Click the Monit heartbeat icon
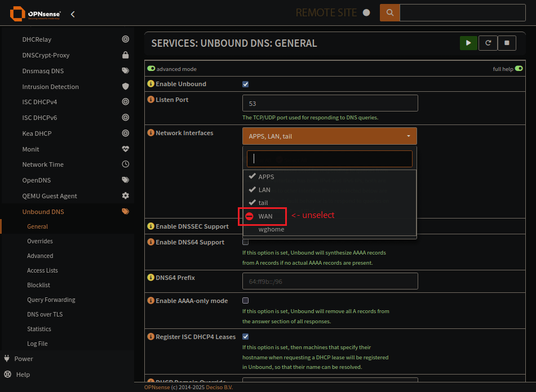536x392 pixels. [126, 149]
